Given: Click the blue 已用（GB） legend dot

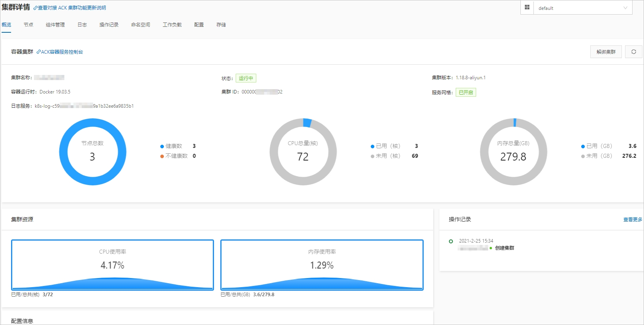Looking at the screenshot, I should [583, 146].
